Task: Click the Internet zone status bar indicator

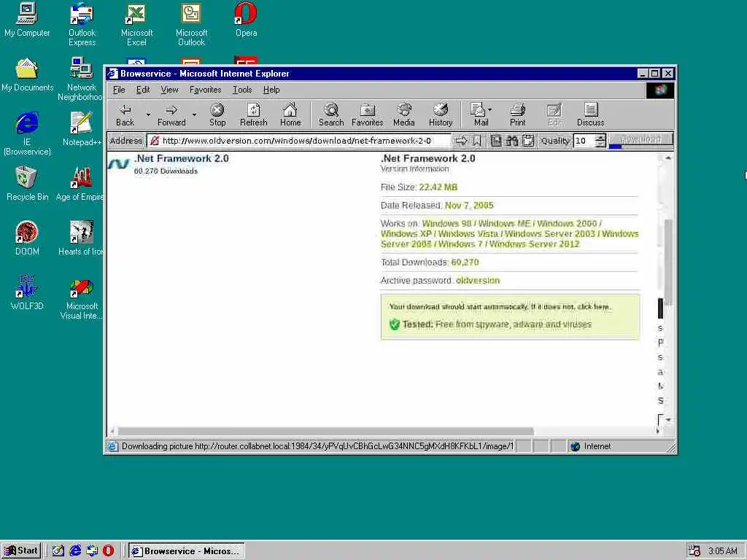Action: 591,446
